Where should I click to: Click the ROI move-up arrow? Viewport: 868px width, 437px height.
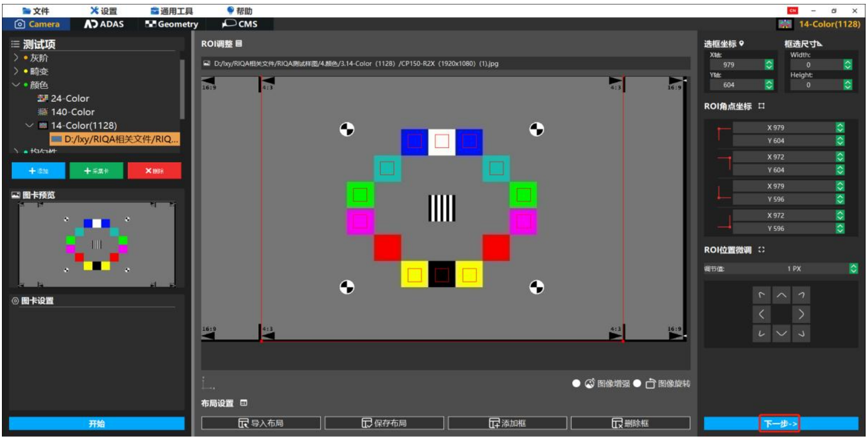(x=781, y=295)
